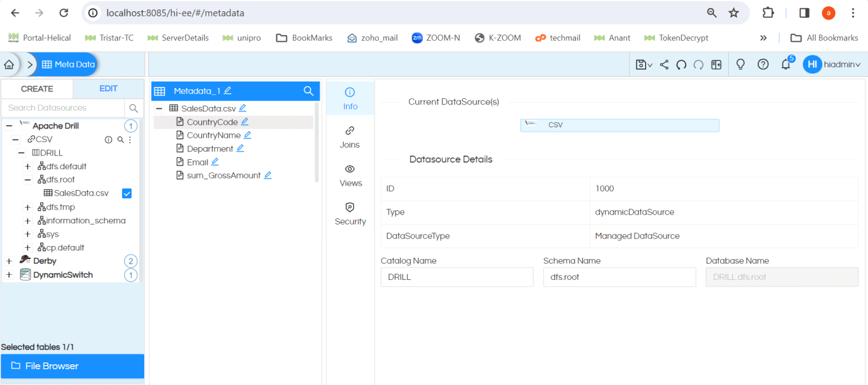868x385 pixels.
Task: Click the pencil icon beside Email
Action: [x=215, y=162]
